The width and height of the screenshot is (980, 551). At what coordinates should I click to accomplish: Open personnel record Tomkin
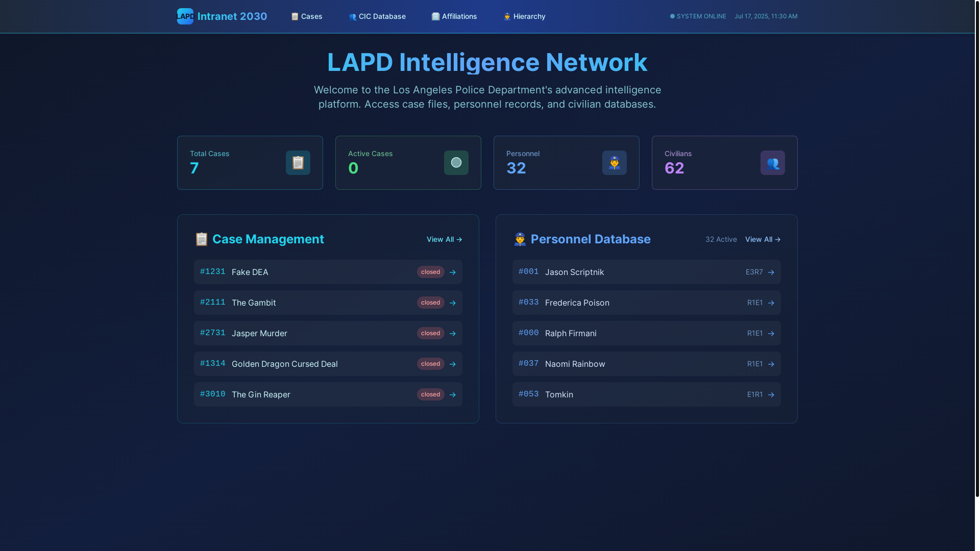click(647, 394)
